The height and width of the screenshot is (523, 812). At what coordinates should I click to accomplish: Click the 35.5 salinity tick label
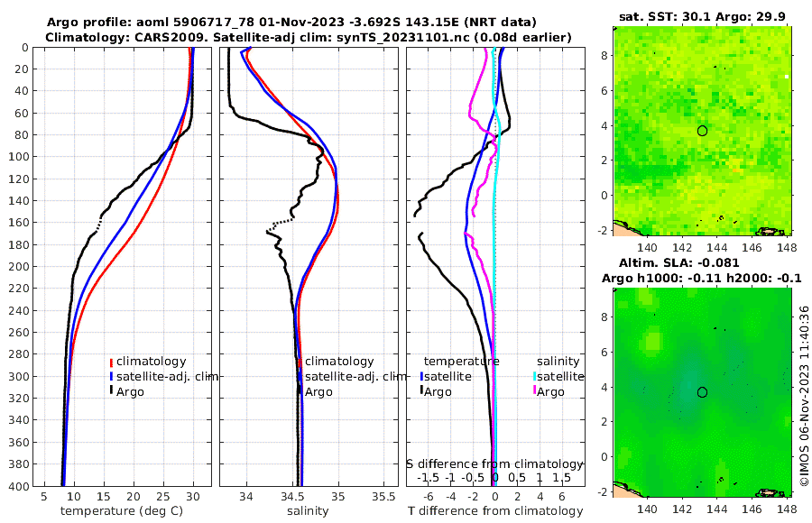[383, 497]
